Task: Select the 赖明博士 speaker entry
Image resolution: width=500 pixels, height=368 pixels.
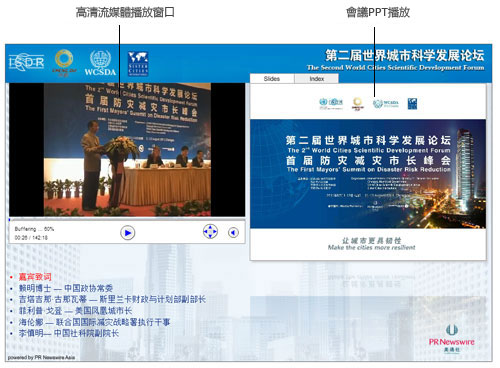Action: tap(66, 288)
